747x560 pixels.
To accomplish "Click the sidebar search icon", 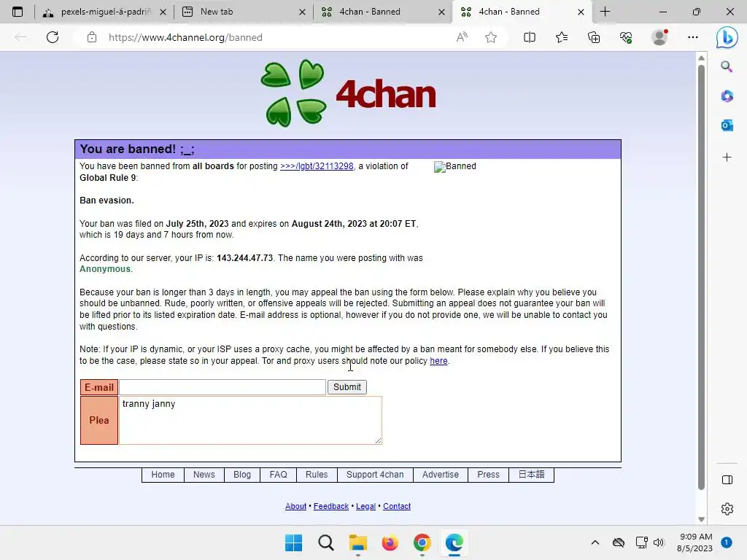I will (x=727, y=66).
